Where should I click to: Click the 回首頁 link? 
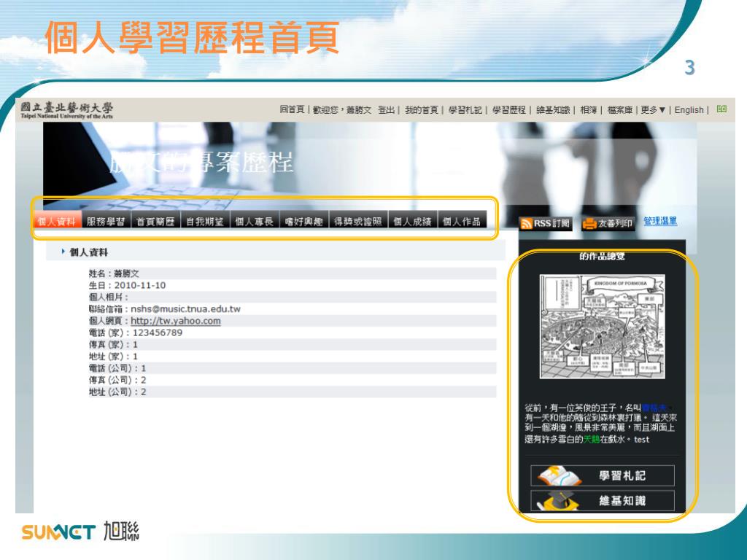pyautogui.click(x=292, y=110)
